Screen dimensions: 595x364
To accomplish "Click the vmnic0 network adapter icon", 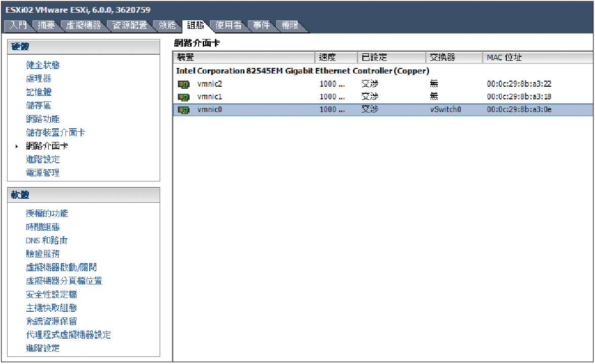I will tap(183, 110).
